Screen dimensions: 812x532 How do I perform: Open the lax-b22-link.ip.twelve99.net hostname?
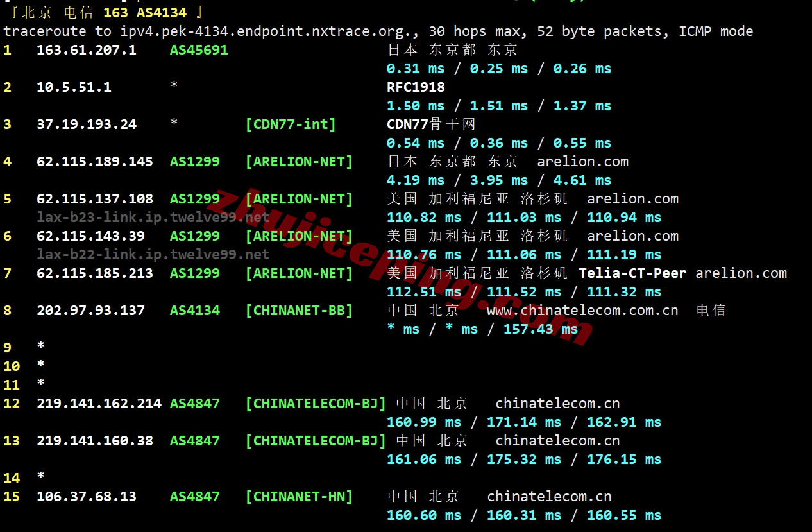tap(153, 255)
